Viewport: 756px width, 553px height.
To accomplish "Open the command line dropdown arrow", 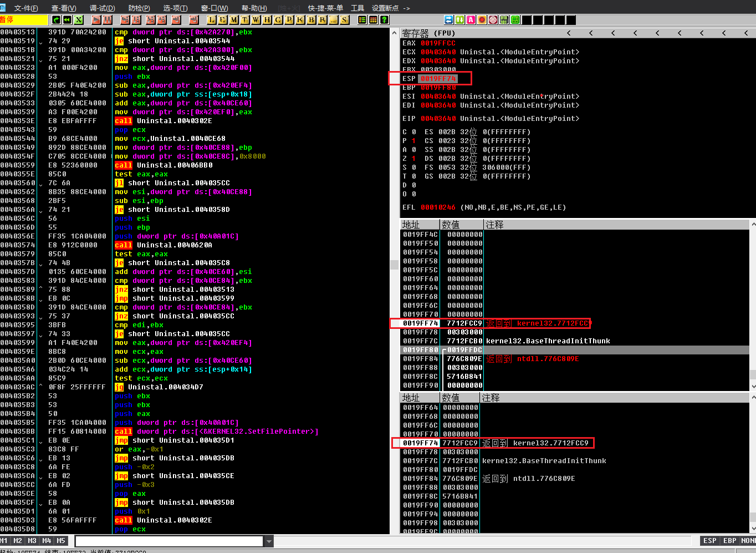I will [269, 541].
